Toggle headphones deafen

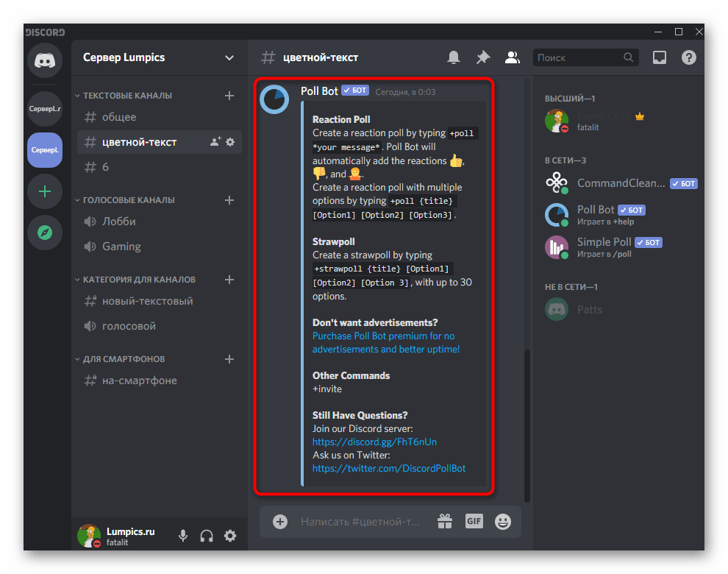(x=207, y=536)
